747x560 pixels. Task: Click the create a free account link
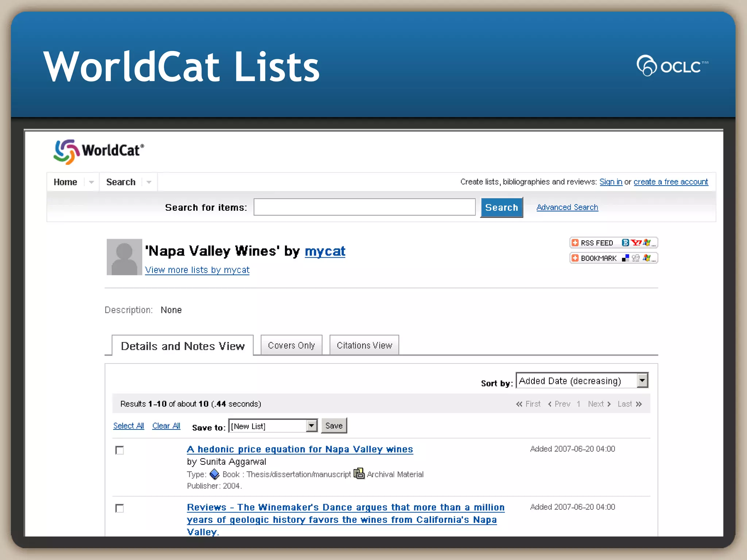670,182
